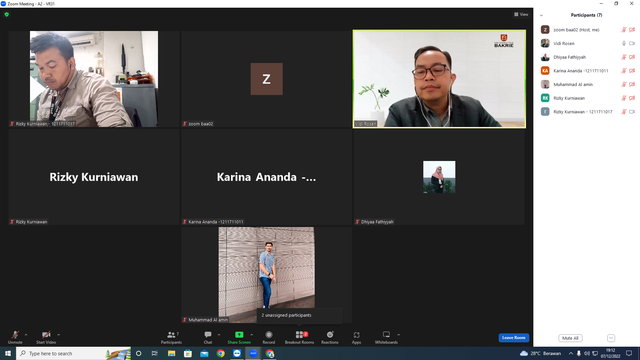Toggle camera icon for Vidi Rosen

[632, 43]
